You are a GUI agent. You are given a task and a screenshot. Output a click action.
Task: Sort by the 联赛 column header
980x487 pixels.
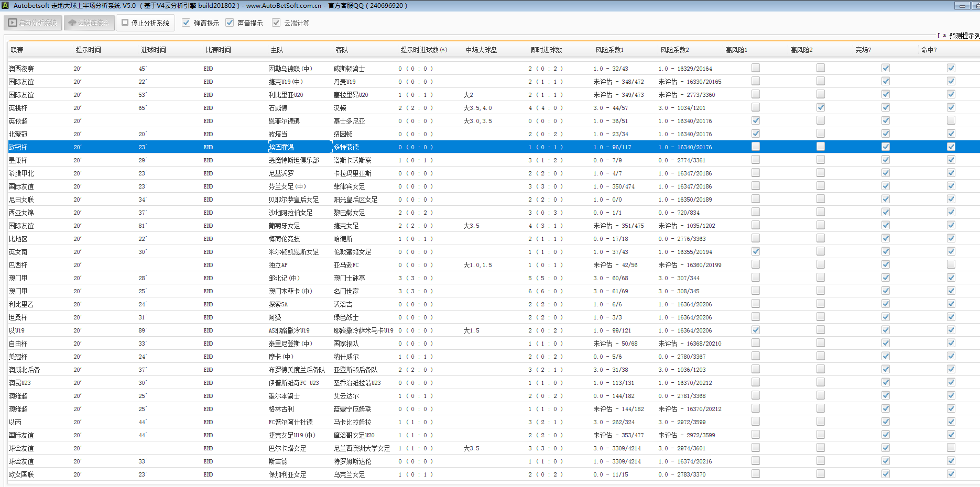[17, 50]
